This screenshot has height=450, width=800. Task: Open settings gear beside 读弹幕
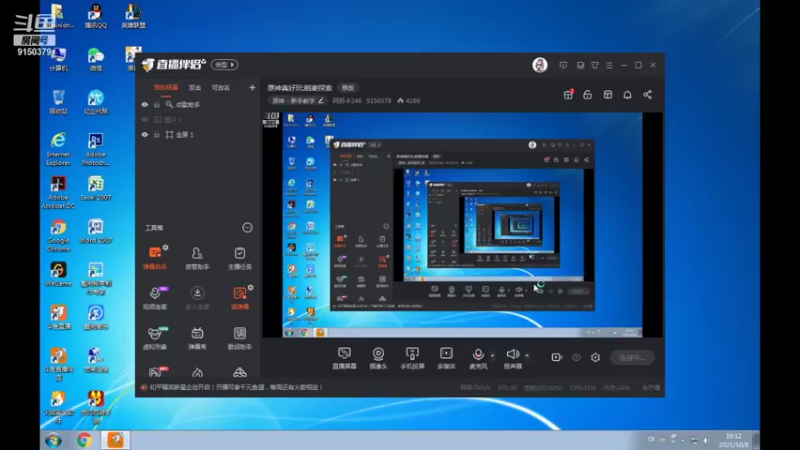[251, 288]
